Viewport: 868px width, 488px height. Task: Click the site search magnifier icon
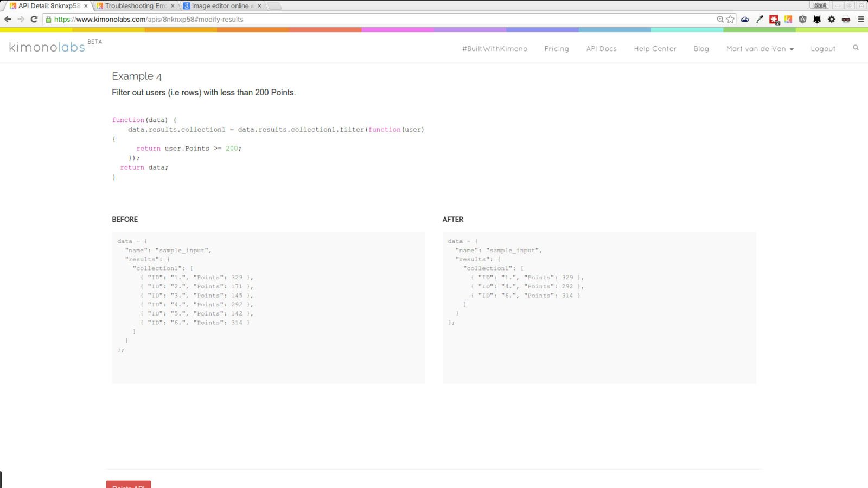pos(856,48)
